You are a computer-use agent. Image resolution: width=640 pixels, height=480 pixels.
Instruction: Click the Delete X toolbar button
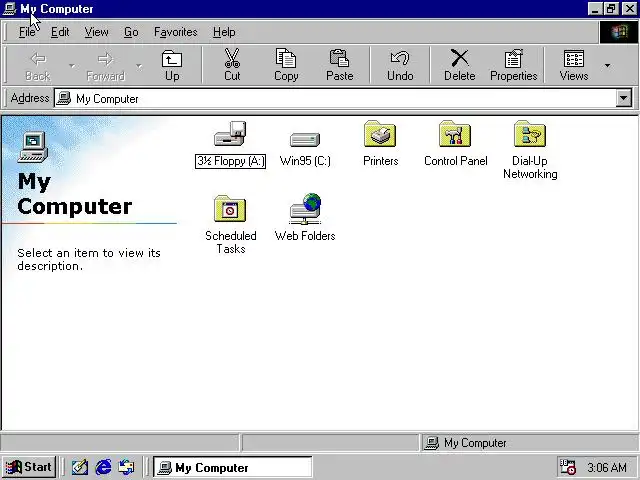tap(460, 65)
